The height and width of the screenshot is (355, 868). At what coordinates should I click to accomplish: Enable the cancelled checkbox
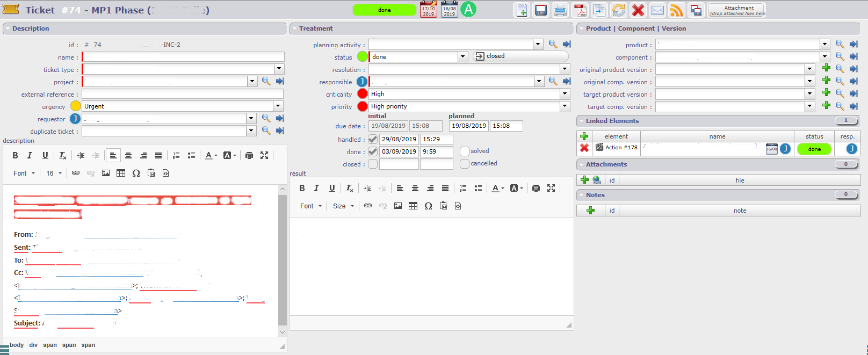click(465, 164)
